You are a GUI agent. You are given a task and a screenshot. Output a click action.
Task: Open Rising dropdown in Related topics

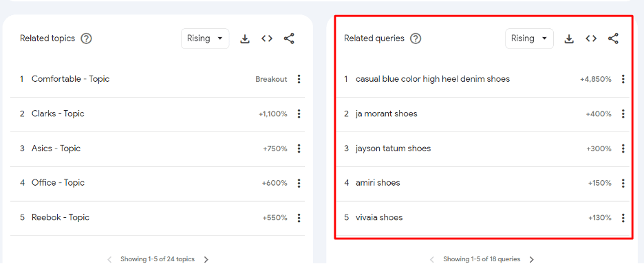205,38
